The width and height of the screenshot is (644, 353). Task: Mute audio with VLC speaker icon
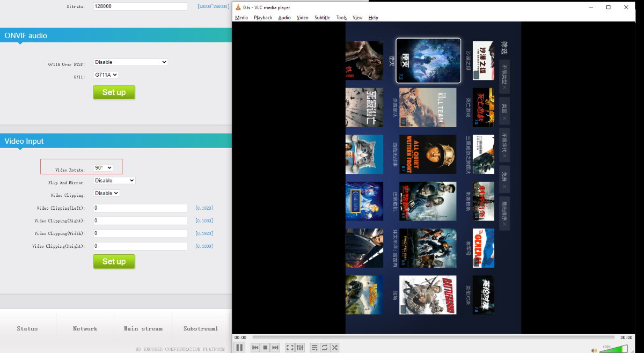click(594, 350)
